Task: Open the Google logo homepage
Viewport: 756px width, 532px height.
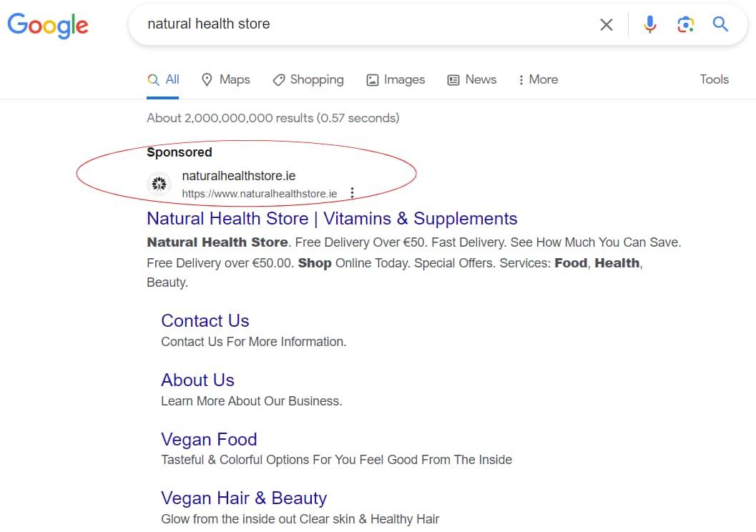Action: coord(48,26)
